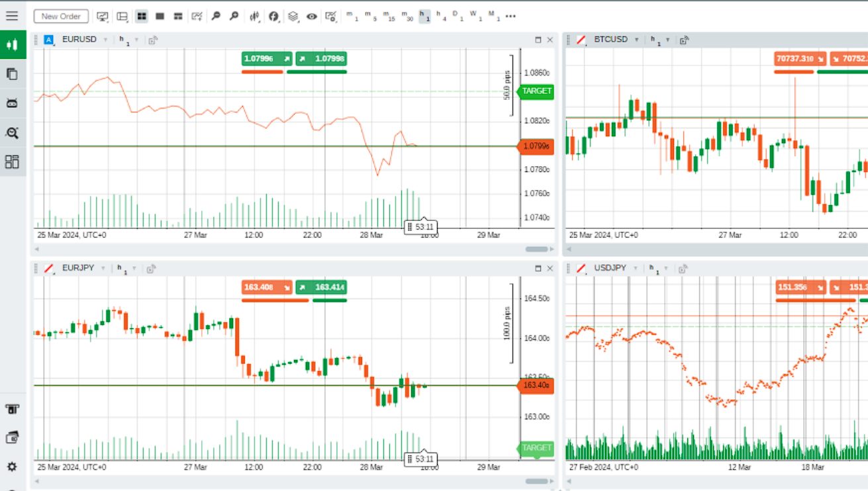Detach the EURUSD chart window

point(153,40)
